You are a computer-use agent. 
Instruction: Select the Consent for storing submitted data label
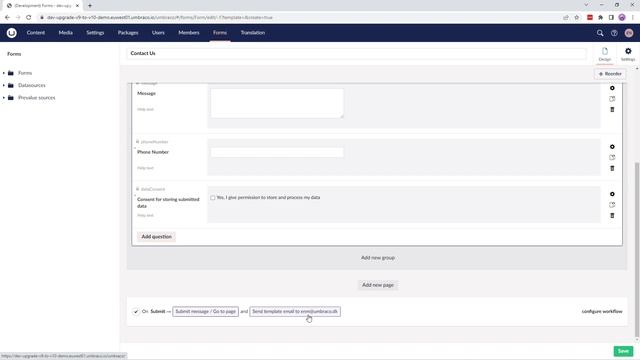pos(168,203)
